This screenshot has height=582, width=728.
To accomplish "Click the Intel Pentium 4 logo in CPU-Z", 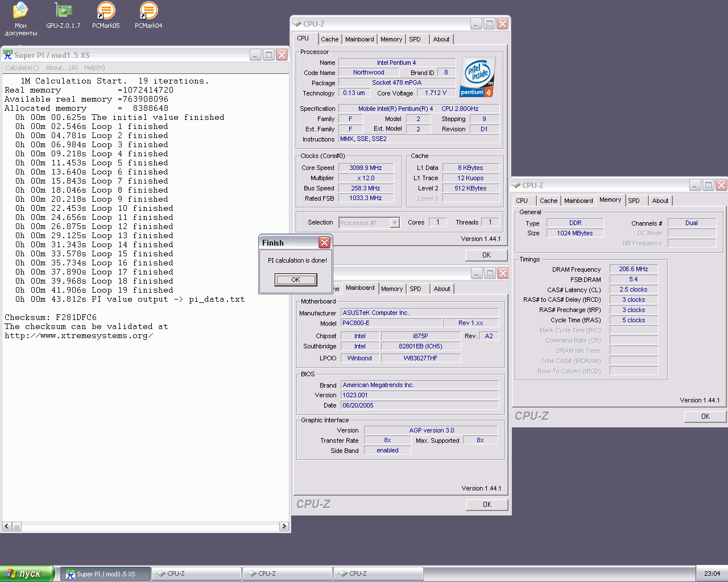I will [x=478, y=77].
